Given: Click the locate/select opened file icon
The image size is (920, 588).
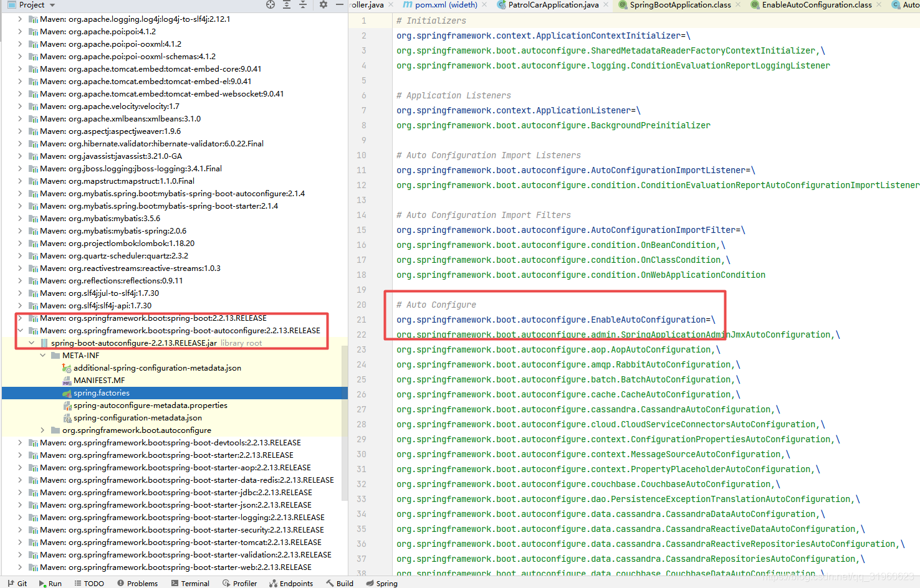Looking at the screenshot, I should [271, 4].
